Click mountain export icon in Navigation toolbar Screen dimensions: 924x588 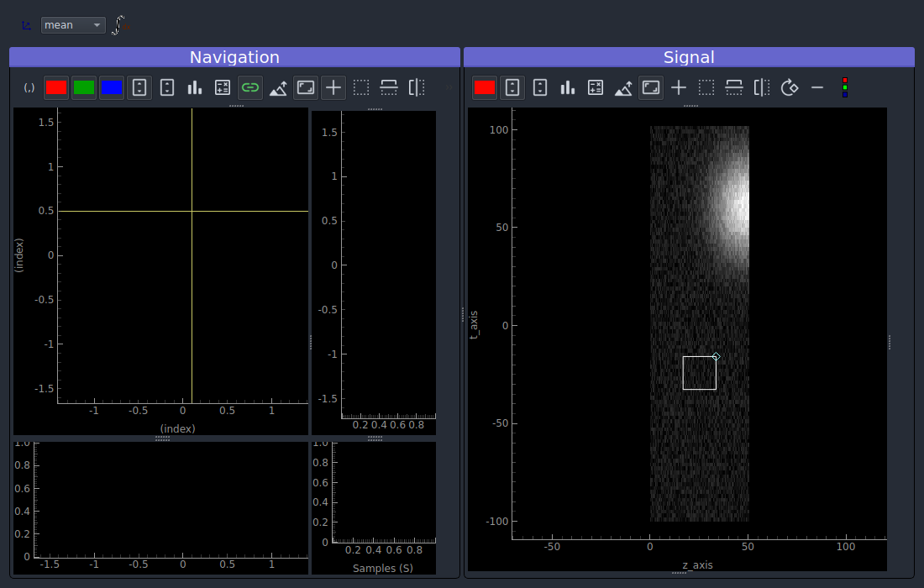[x=277, y=88]
